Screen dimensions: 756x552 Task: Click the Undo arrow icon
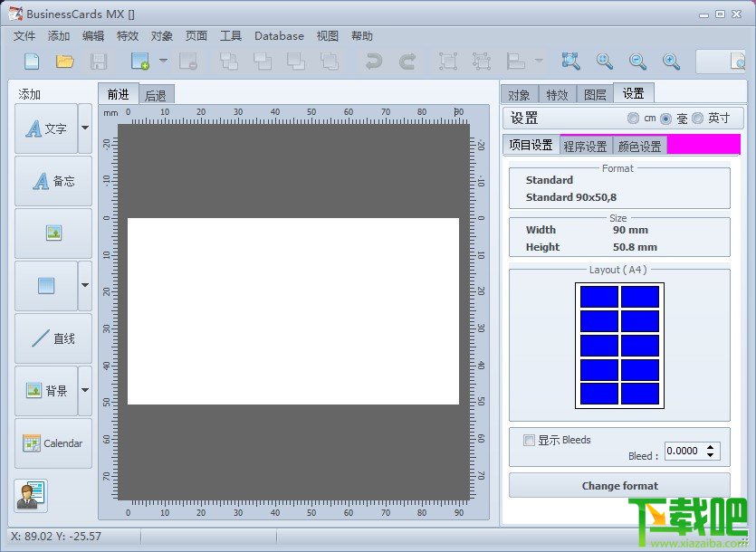pos(374,62)
